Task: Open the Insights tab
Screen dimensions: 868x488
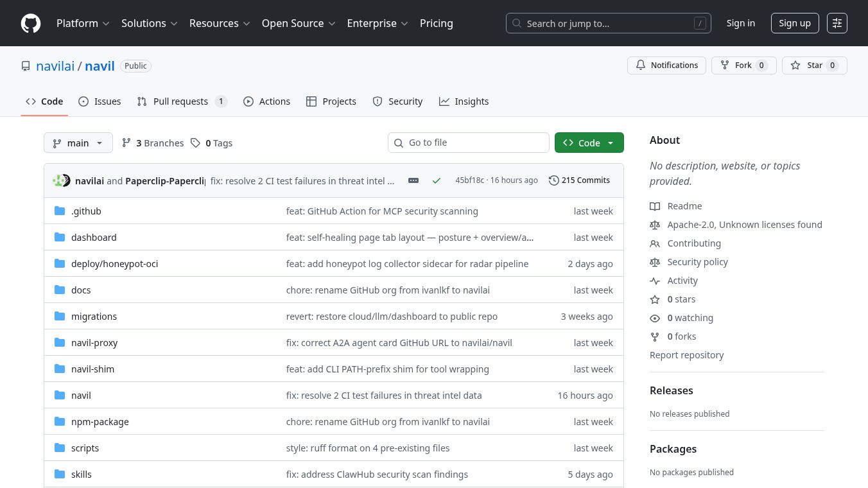Action: (x=464, y=101)
